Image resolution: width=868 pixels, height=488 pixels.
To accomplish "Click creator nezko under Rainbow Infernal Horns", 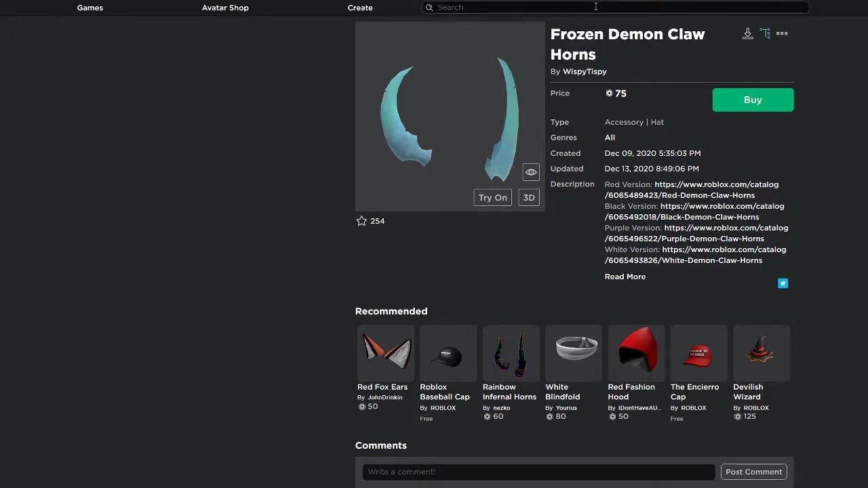I will click(501, 408).
